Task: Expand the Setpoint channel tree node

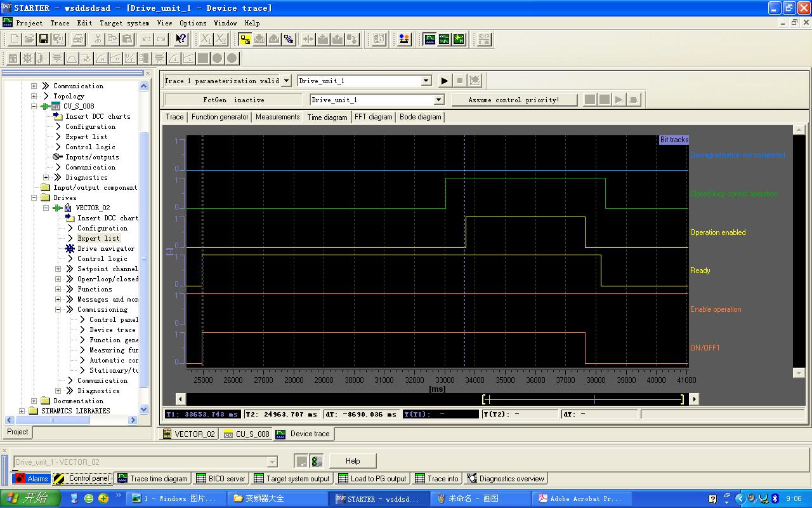Action: pos(58,269)
